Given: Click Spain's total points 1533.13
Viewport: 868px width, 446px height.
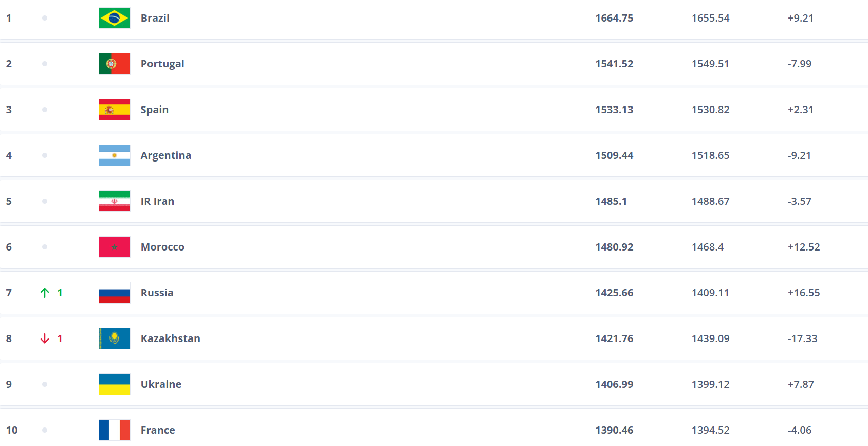Looking at the screenshot, I should [x=614, y=110].
